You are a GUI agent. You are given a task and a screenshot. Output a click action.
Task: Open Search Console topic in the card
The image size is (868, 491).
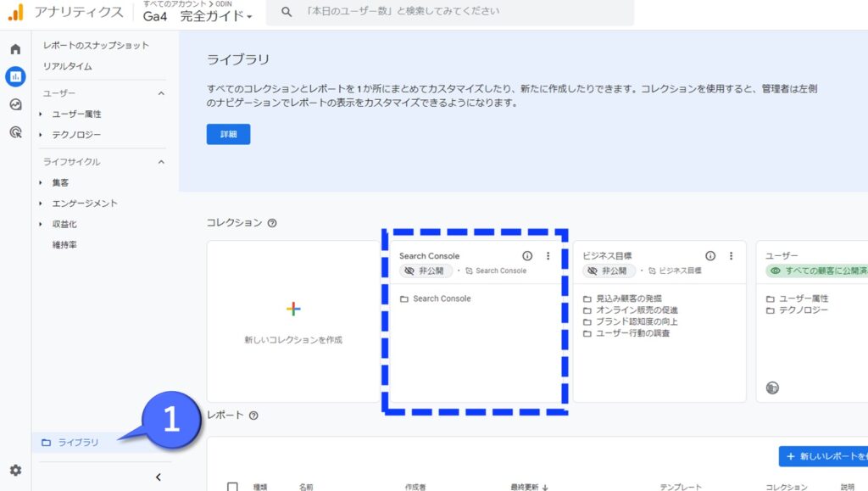point(442,299)
